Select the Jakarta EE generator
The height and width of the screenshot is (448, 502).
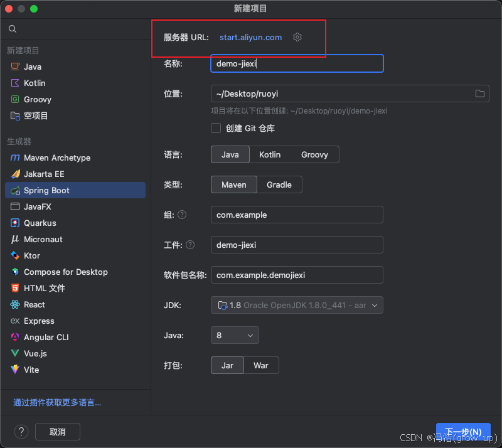[75, 174]
